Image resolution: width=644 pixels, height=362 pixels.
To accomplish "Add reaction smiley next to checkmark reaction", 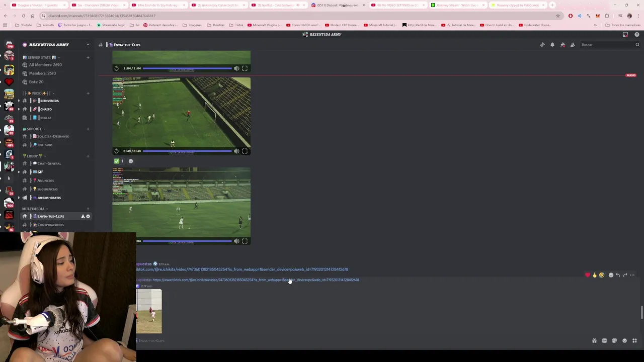I will pyautogui.click(x=131, y=161).
